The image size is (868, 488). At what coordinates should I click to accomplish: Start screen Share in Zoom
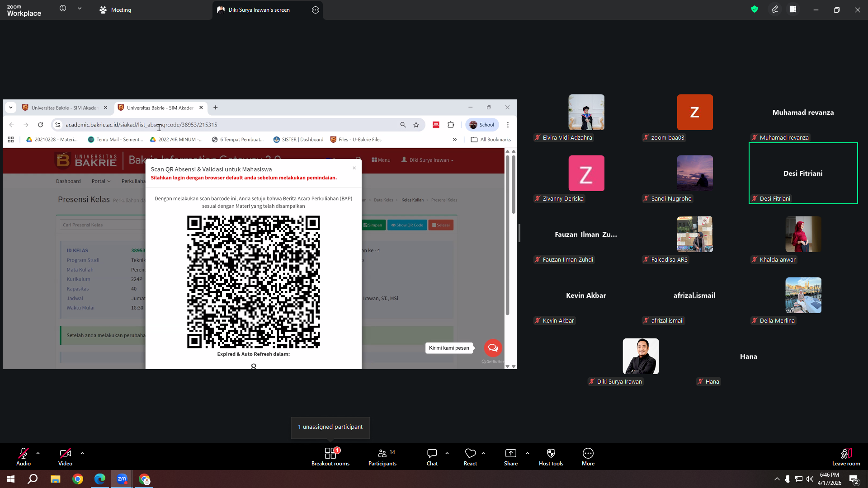511,456
